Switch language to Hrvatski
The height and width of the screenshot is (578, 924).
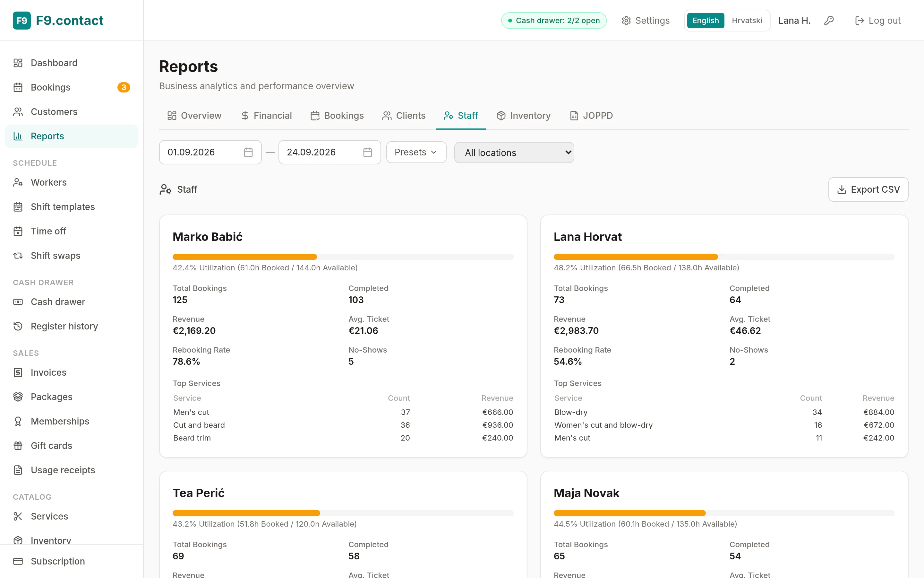click(x=747, y=21)
